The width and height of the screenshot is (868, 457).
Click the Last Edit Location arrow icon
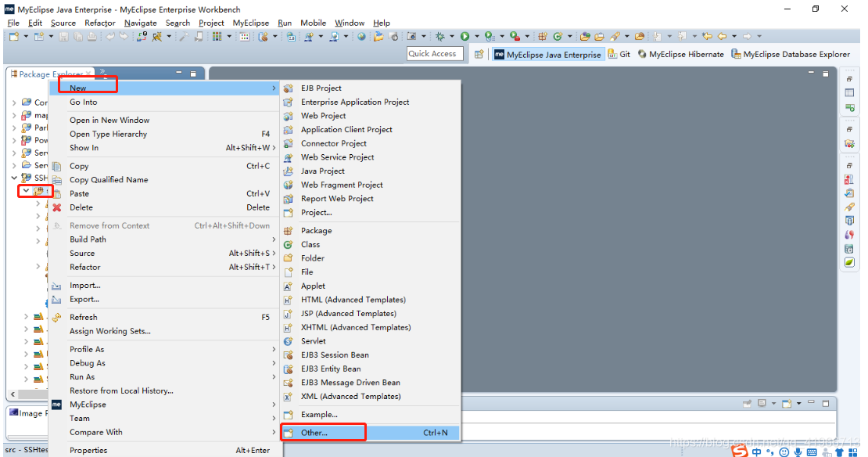click(x=708, y=37)
